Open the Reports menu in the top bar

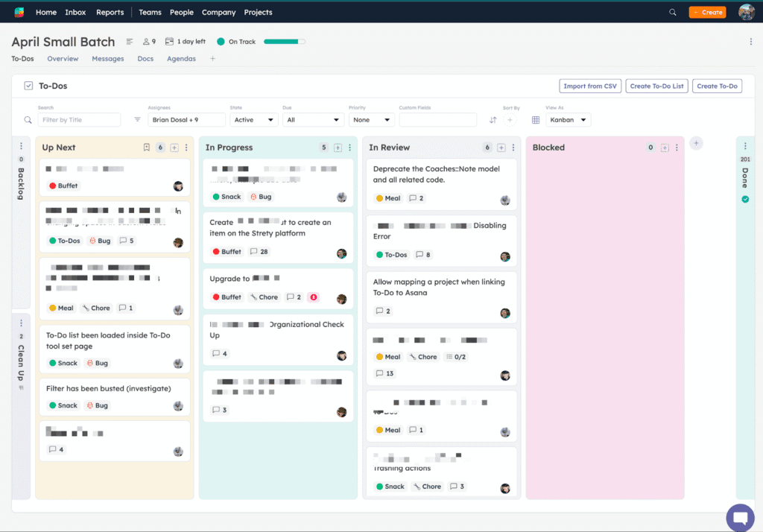[x=110, y=12]
